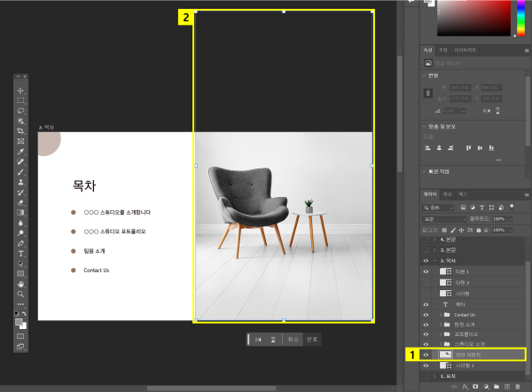The image size is (532, 392).
Task: Toggle Quick Mask mode
Action: coord(20,336)
